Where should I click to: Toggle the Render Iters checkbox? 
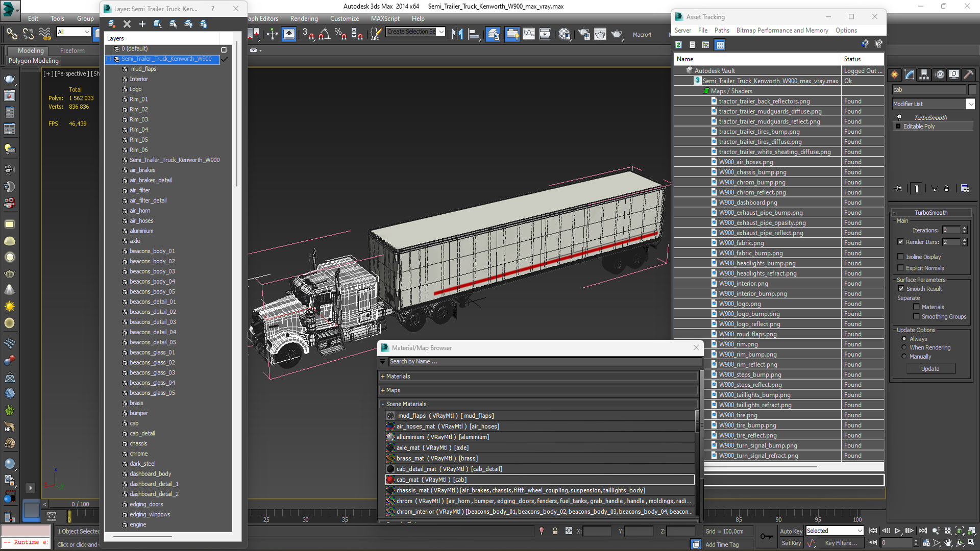coord(900,242)
